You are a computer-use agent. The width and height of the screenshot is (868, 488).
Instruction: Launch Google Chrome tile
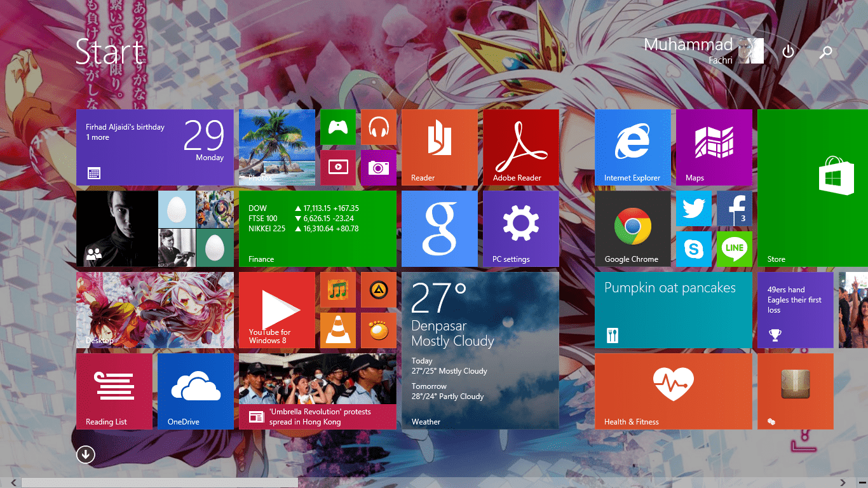632,229
